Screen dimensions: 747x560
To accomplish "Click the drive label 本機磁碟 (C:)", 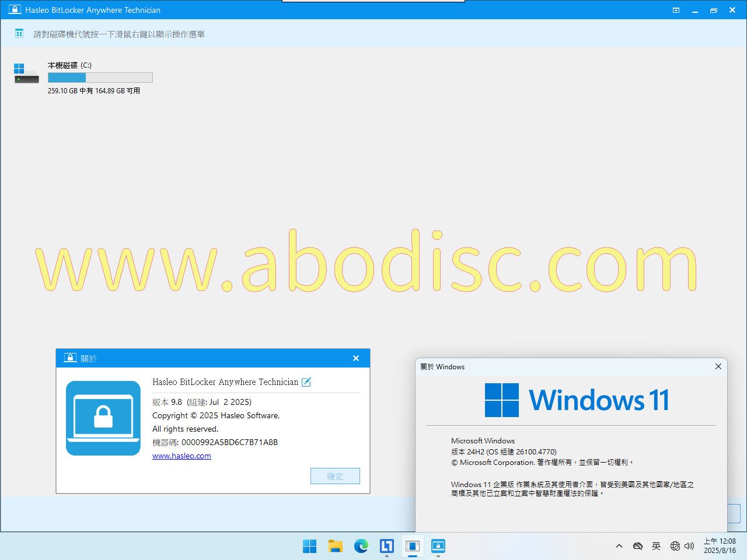I will click(69, 65).
